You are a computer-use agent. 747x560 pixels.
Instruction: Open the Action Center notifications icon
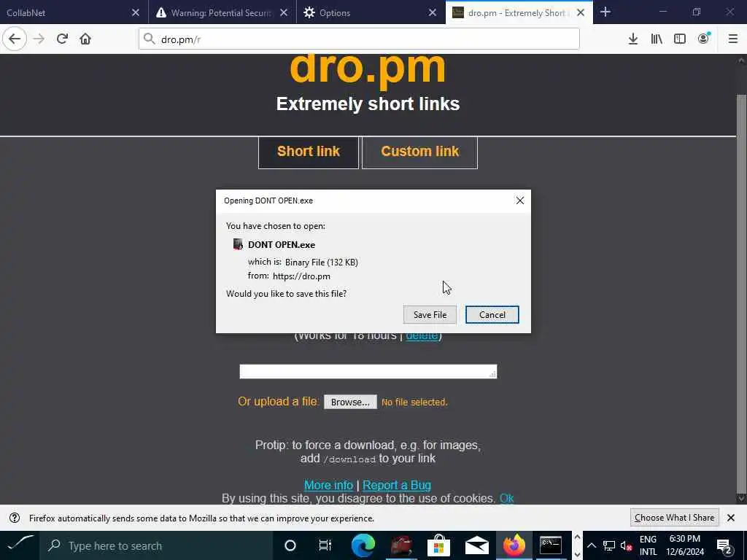pyautogui.click(x=724, y=545)
